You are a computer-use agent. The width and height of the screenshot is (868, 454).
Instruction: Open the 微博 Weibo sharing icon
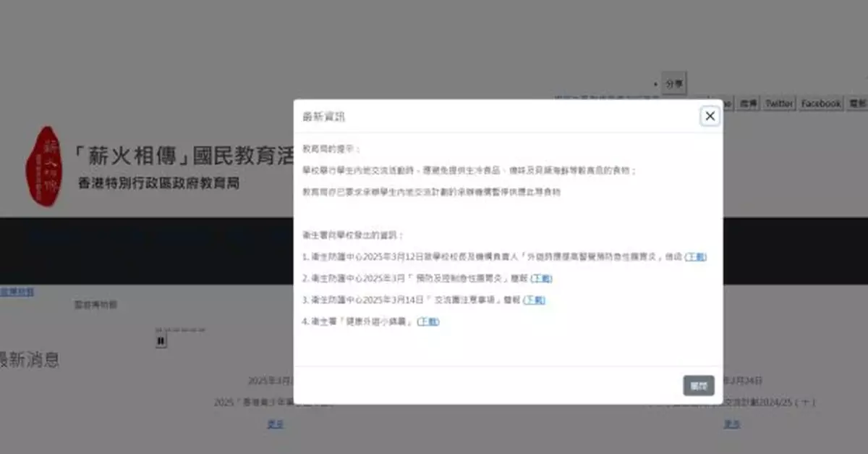749,102
